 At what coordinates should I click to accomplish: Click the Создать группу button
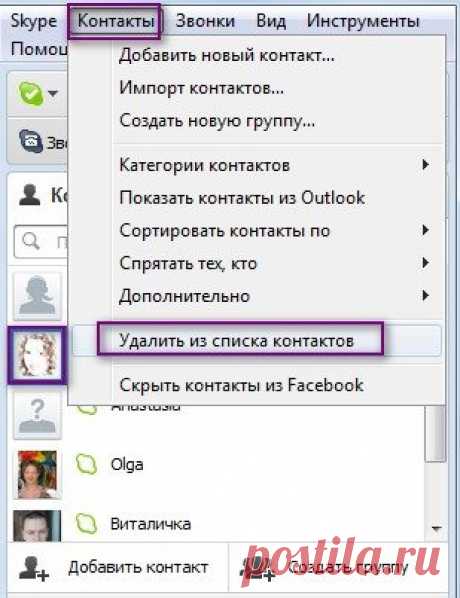point(339,567)
